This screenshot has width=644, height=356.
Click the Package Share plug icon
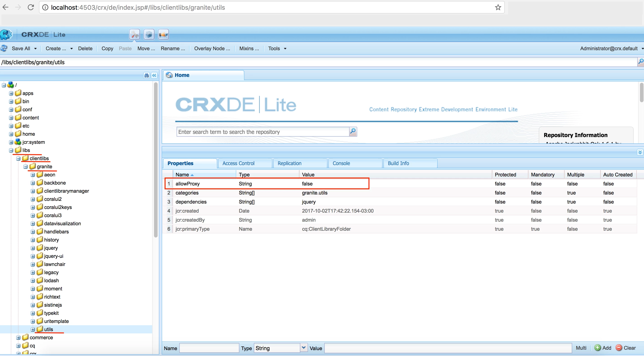[x=163, y=34]
